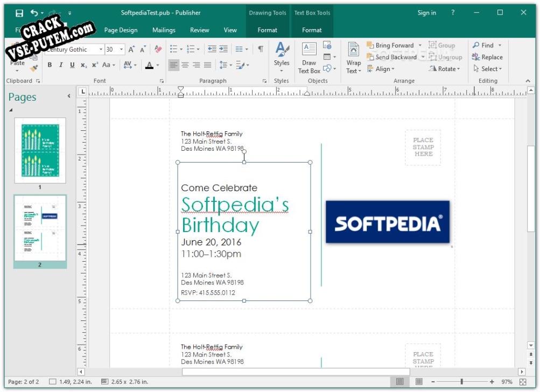The width and height of the screenshot is (540, 392).
Task: Click the vertical scrollbar down arrow
Action: [531, 345]
